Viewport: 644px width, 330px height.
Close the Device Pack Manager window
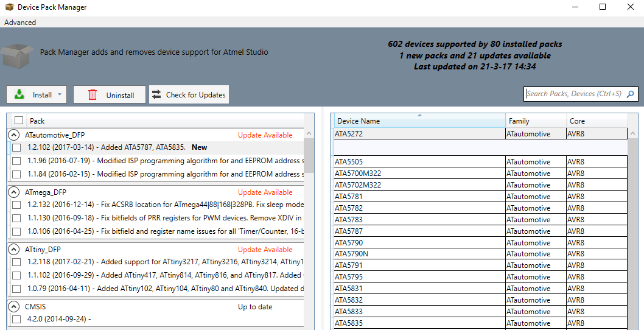631,7
